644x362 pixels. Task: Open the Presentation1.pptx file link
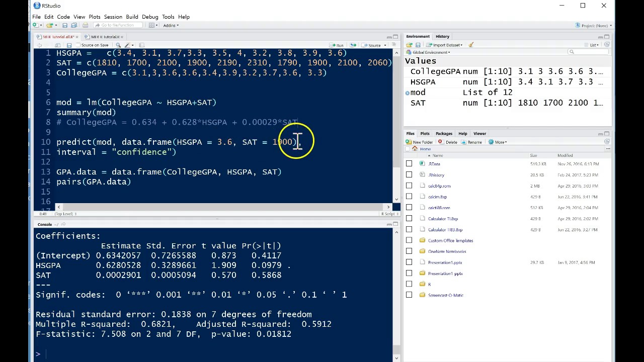click(445, 262)
